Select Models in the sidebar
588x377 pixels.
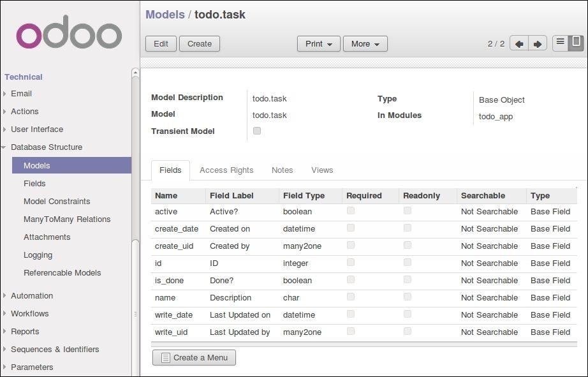[x=71, y=165]
